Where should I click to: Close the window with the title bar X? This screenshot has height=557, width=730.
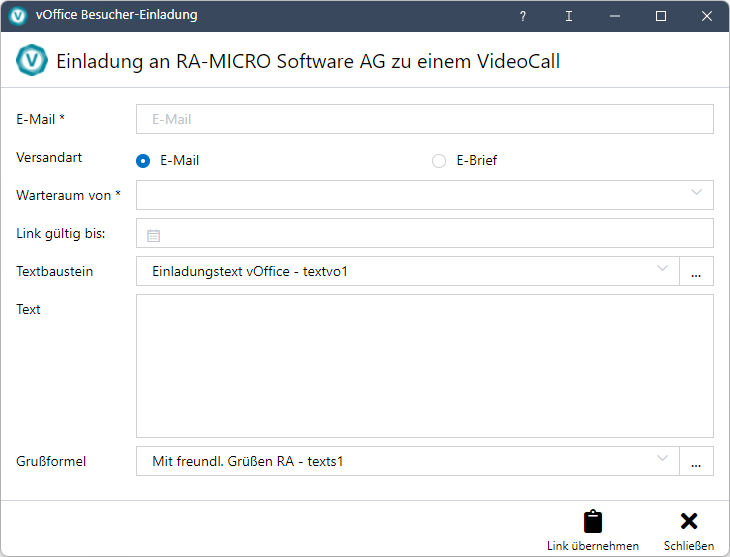coord(706,16)
